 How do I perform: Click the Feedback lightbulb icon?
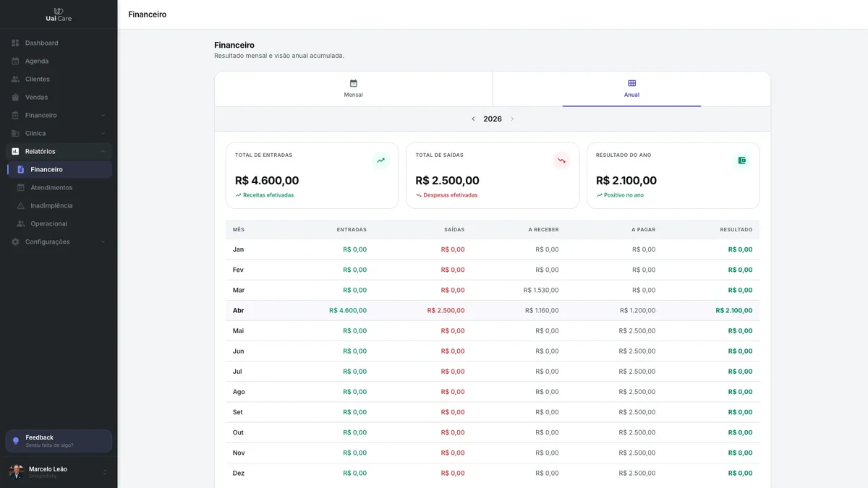(16, 441)
